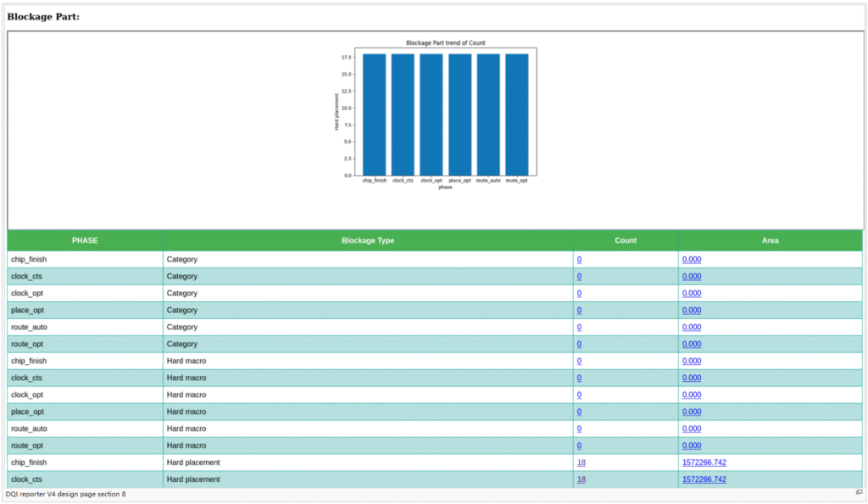The image size is (868, 504).
Task: Click the PHASE column header
Action: pos(85,240)
